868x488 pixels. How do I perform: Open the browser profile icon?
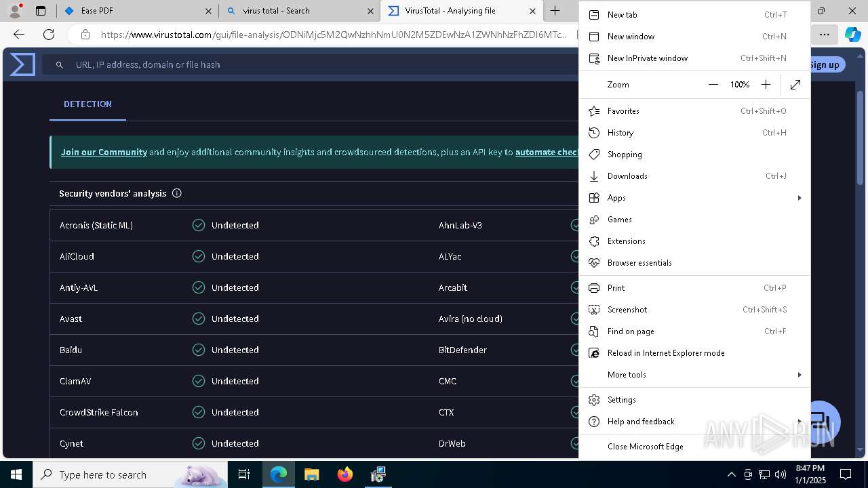[x=14, y=11]
